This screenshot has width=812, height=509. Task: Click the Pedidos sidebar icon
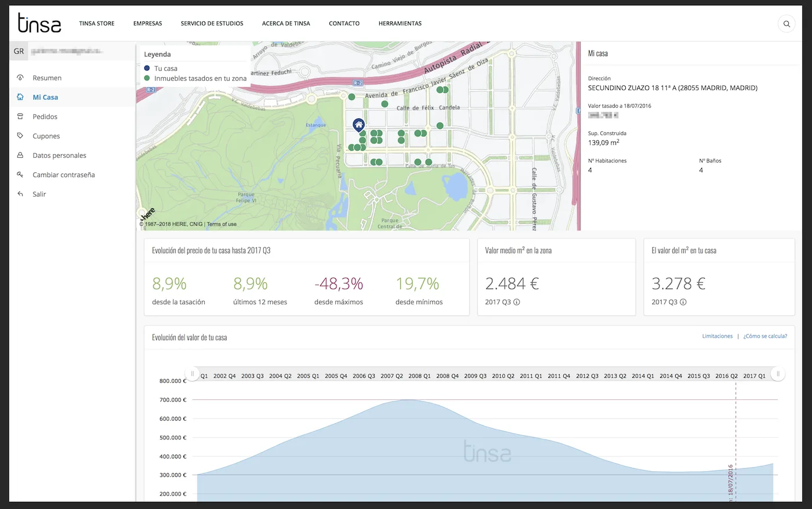pyautogui.click(x=20, y=117)
